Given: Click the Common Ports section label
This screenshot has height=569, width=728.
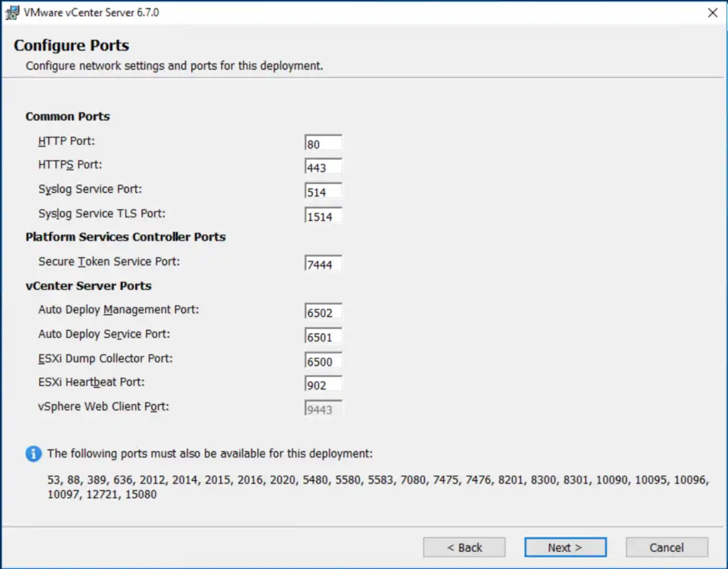Looking at the screenshot, I should coord(68,116).
